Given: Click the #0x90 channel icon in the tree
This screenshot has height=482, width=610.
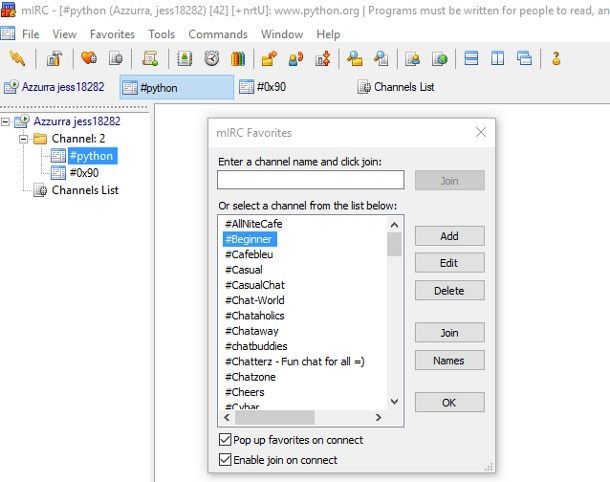Looking at the screenshot, I should [58, 173].
